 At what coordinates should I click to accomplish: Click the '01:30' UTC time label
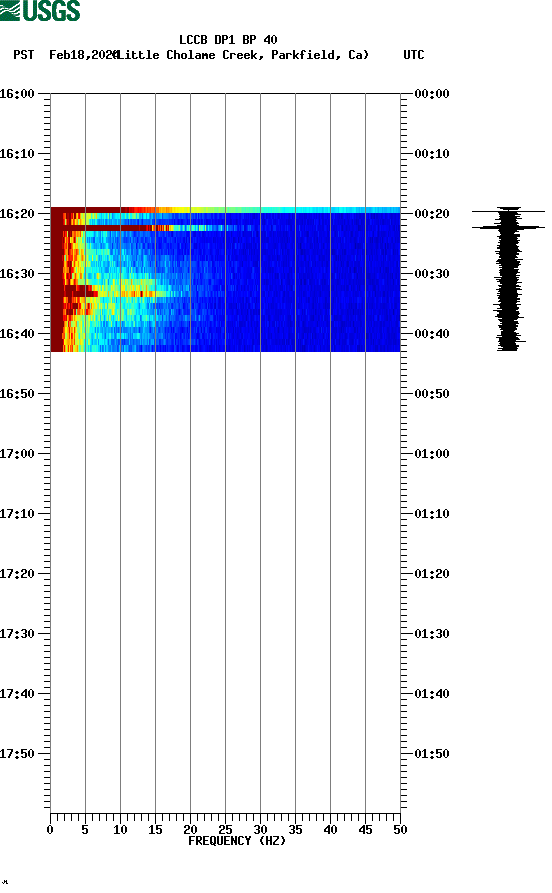pyautogui.click(x=432, y=634)
